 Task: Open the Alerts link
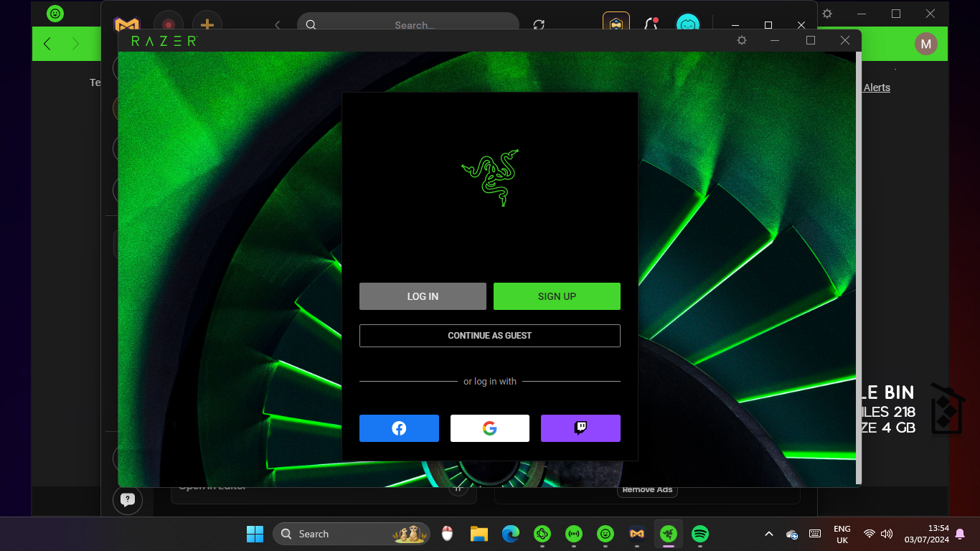[877, 88]
